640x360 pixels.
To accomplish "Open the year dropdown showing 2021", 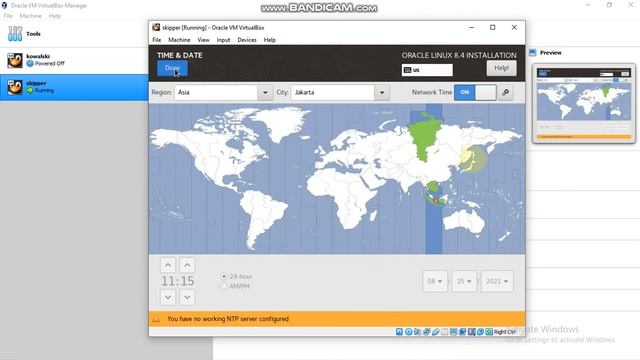I will click(497, 281).
